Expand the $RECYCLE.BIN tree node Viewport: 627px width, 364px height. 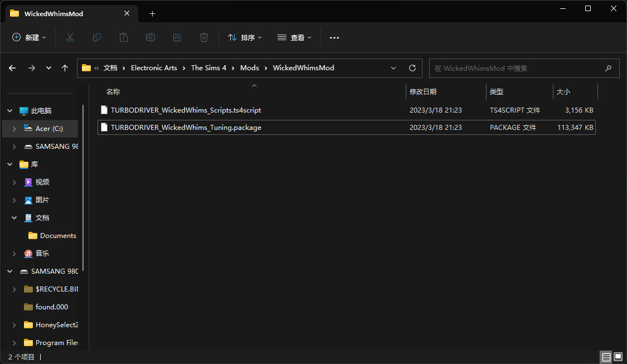[14, 289]
